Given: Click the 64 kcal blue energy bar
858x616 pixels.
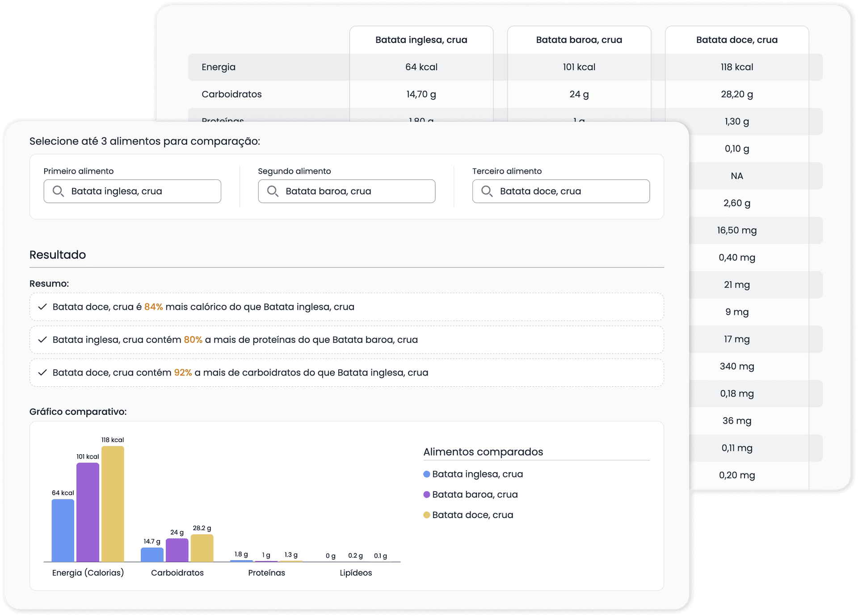Looking at the screenshot, I should [63, 530].
